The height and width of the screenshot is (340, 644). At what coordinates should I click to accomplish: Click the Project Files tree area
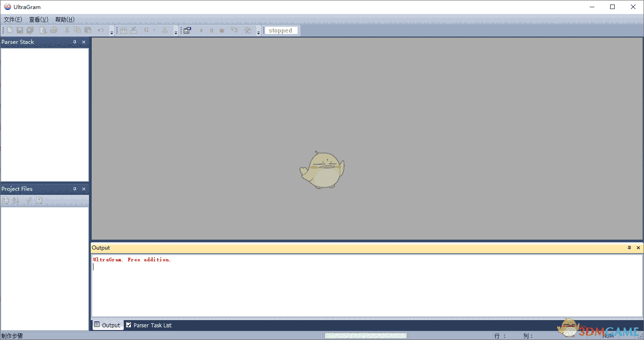[45, 269]
